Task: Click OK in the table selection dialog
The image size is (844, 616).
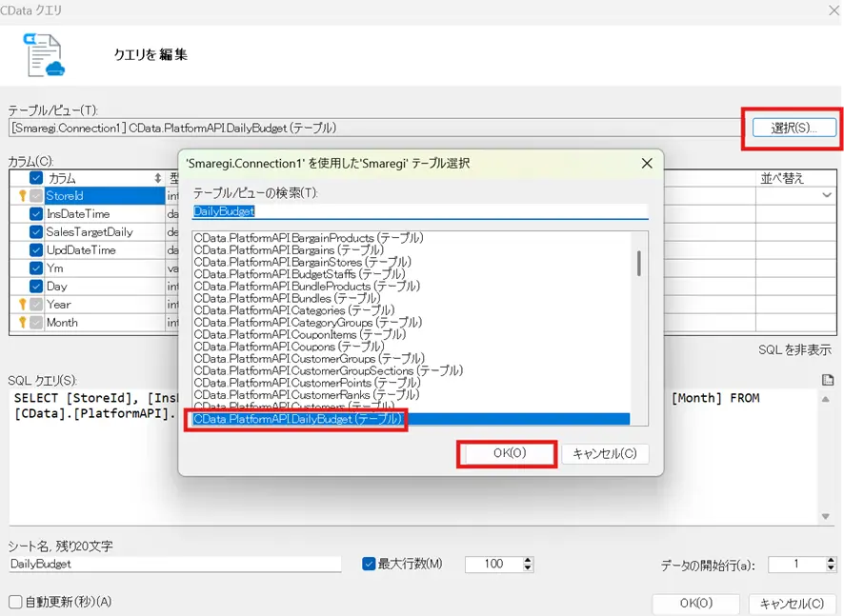Action: tap(506, 454)
